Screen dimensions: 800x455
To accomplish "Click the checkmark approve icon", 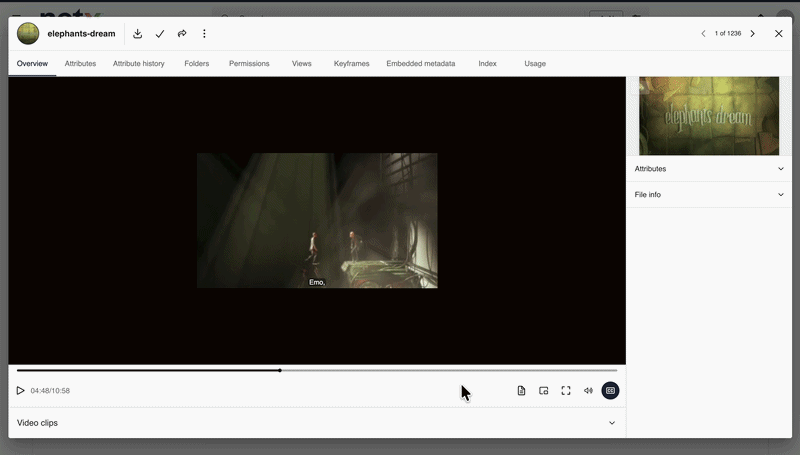I will (160, 34).
